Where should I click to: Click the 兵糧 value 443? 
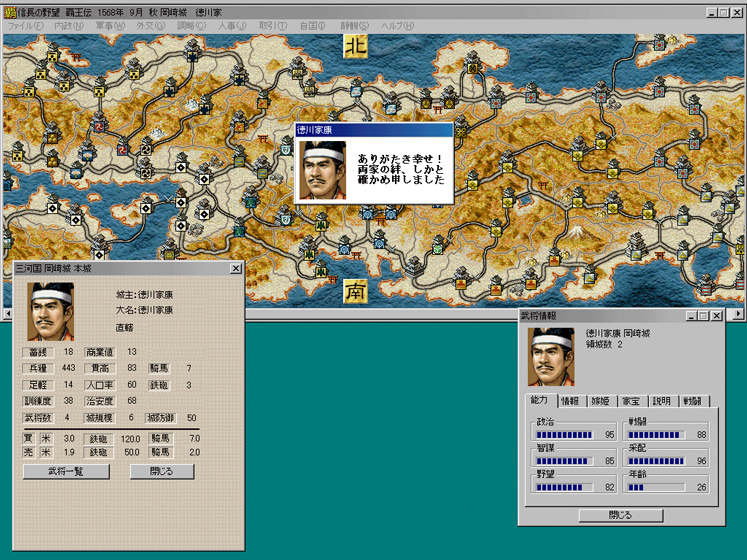(69, 368)
